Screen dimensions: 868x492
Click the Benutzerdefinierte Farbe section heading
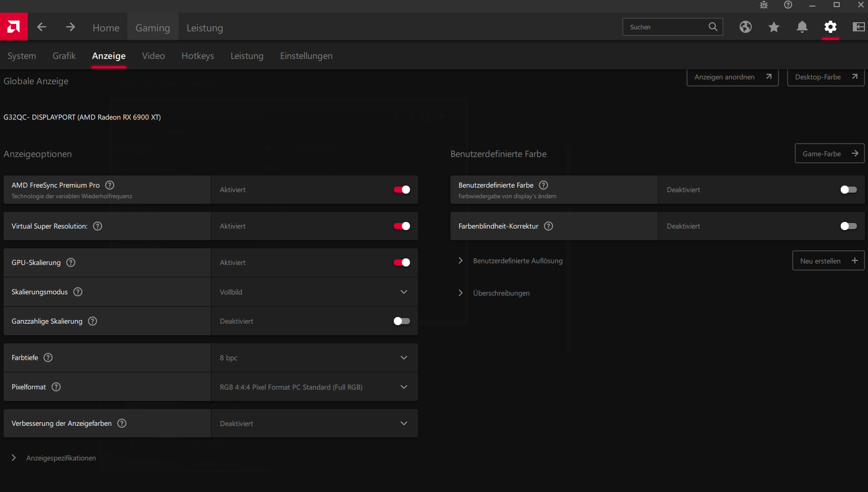click(498, 154)
